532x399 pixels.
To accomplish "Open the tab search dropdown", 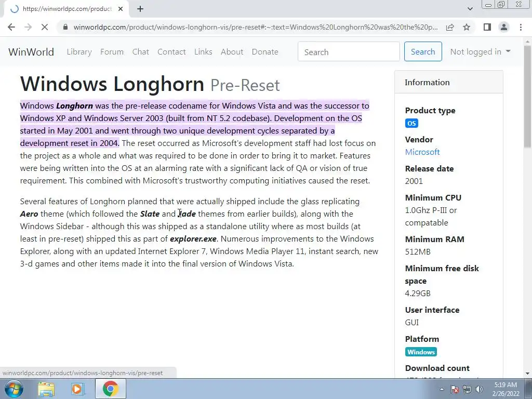I will pyautogui.click(x=470, y=9).
